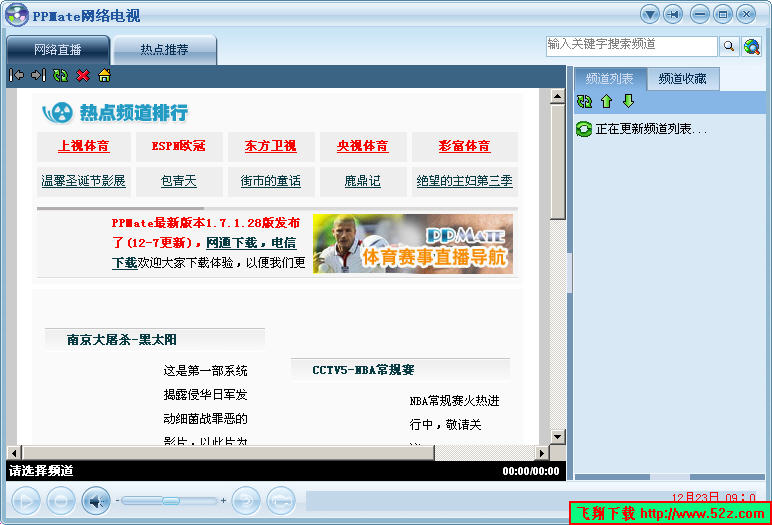
Task: Click the green down arrow in channel panel
Action: pyautogui.click(x=628, y=101)
